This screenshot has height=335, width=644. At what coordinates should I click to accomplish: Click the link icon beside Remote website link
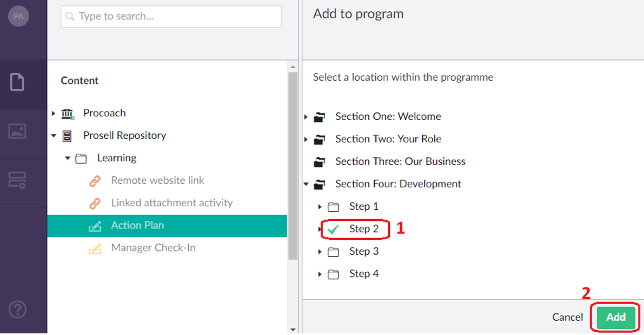click(x=96, y=180)
